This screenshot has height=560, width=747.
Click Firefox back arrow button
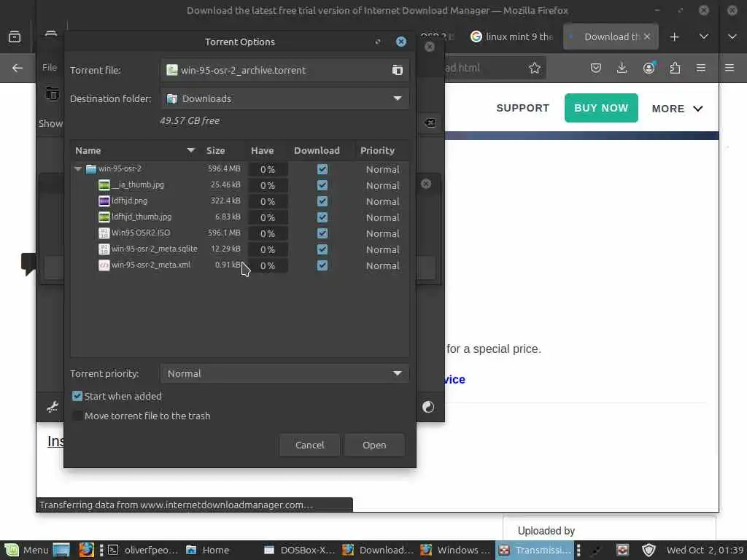click(x=18, y=68)
